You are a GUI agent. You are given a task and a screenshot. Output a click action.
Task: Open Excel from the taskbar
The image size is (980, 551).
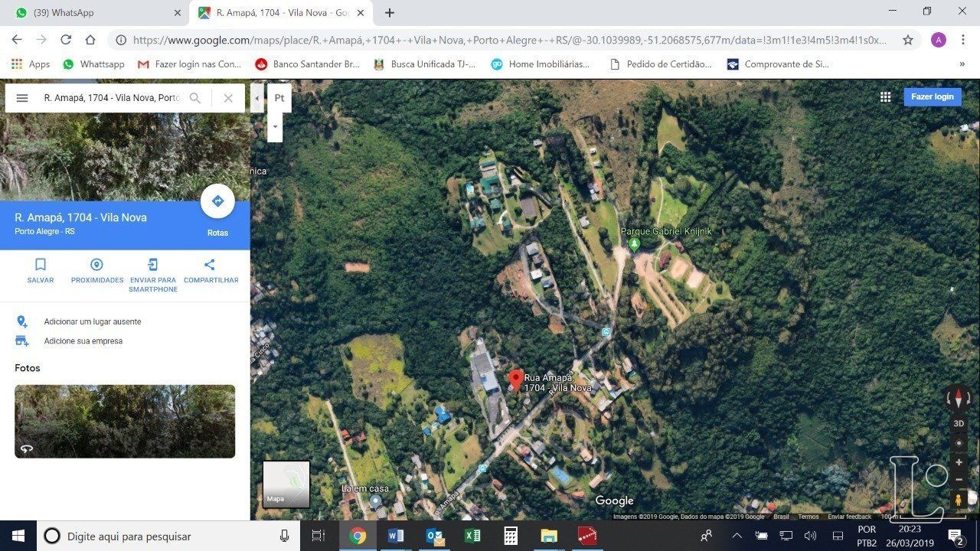pyautogui.click(x=472, y=536)
